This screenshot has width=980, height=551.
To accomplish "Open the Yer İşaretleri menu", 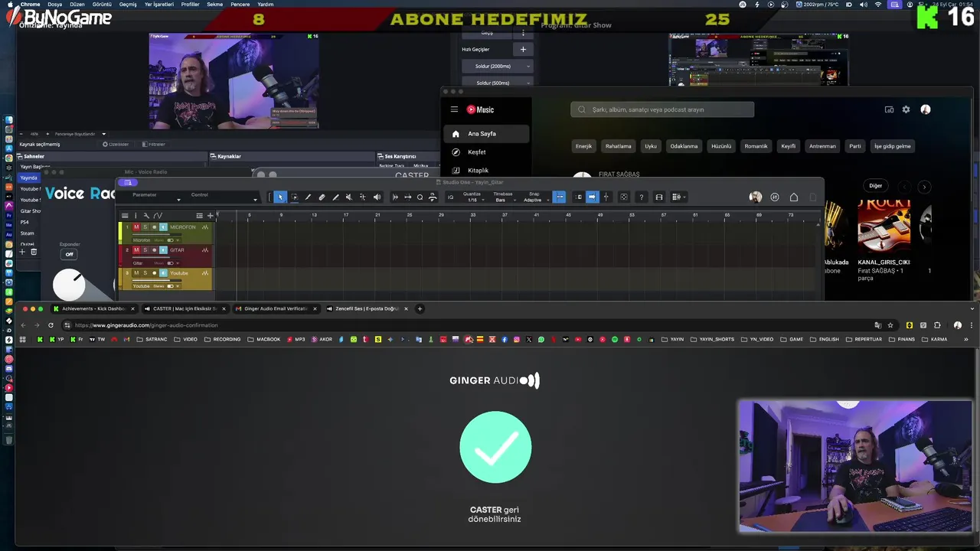I will [x=159, y=4].
